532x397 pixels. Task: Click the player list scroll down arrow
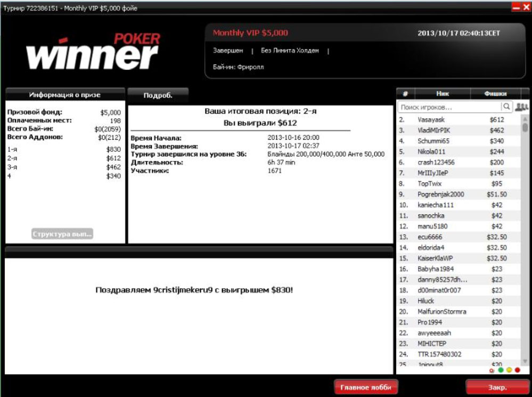[525, 361]
